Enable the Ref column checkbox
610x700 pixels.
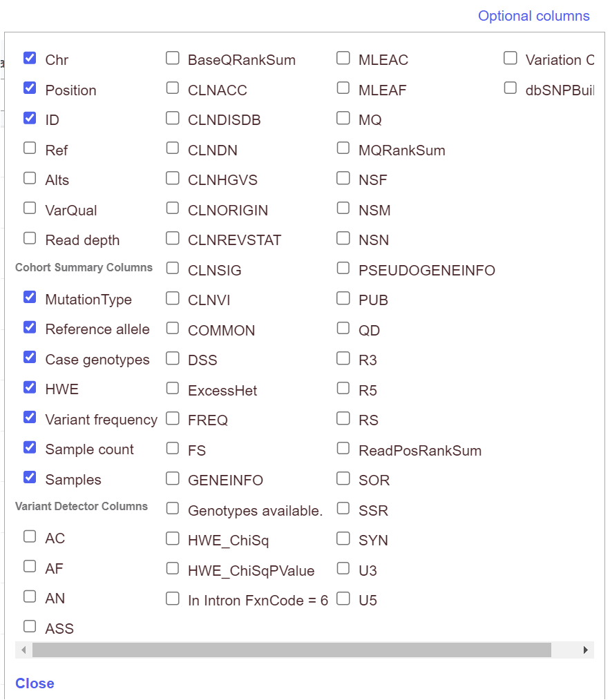(x=30, y=148)
